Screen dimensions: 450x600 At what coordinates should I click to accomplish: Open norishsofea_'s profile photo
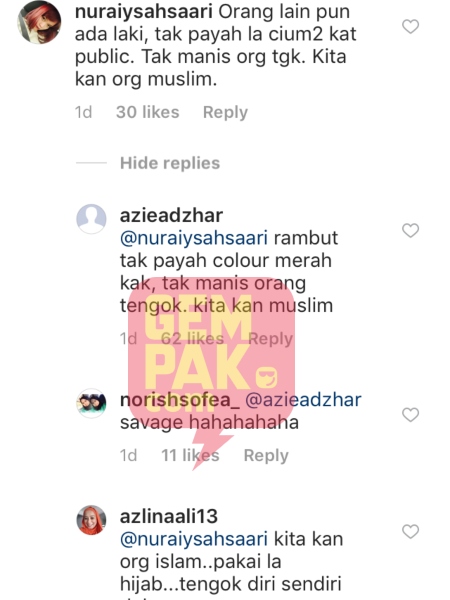tap(91, 403)
